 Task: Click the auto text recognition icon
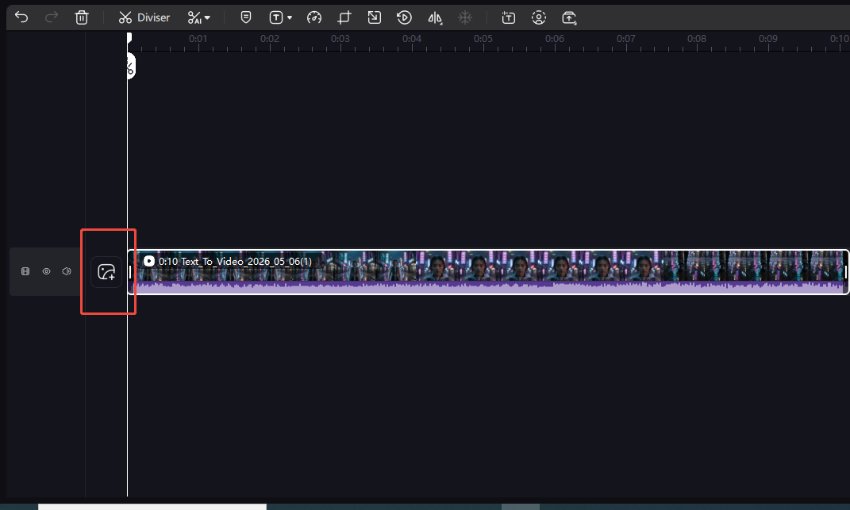click(x=508, y=18)
